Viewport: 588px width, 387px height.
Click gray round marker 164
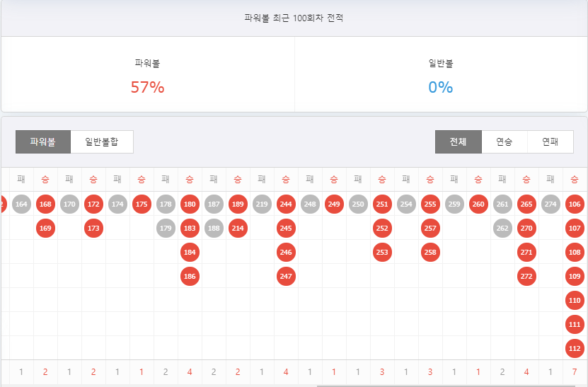[x=21, y=204]
